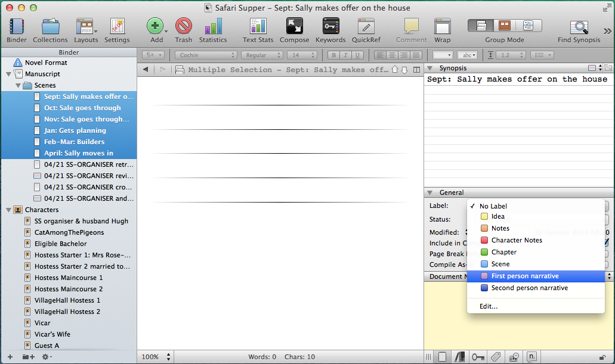Open the abc highlight color dropdown
615x364 pixels.
[468, 55]
